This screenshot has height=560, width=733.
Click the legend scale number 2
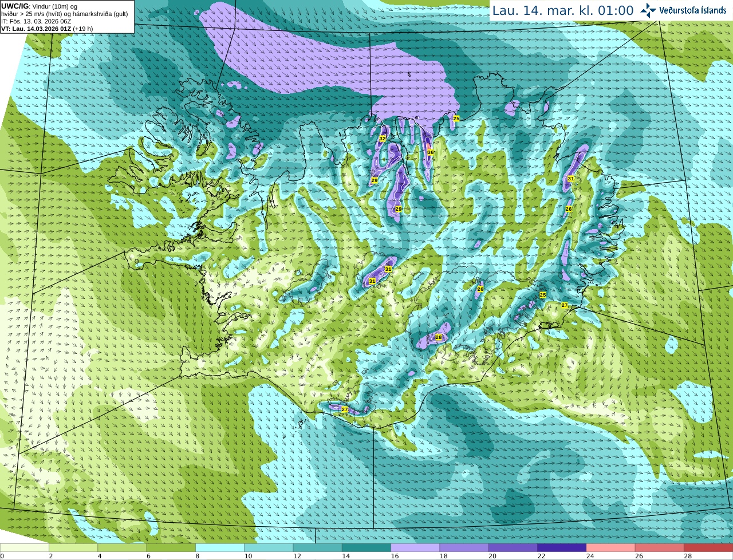(51, 556)
